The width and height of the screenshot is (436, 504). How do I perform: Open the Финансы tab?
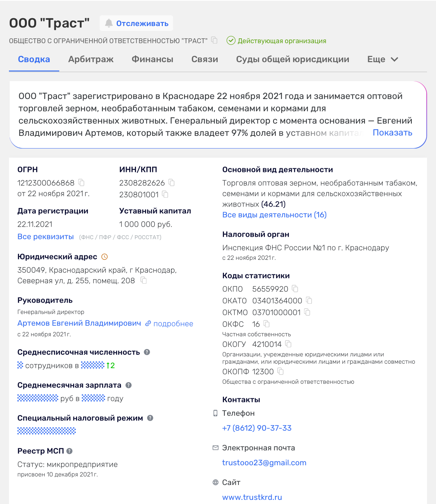pyautogui.click(x=152, y=60)
